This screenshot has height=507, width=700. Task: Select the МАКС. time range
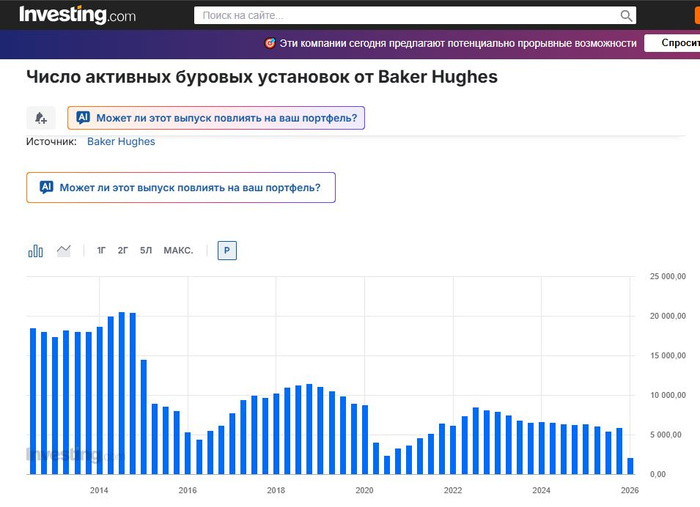(x=178, y=251)
